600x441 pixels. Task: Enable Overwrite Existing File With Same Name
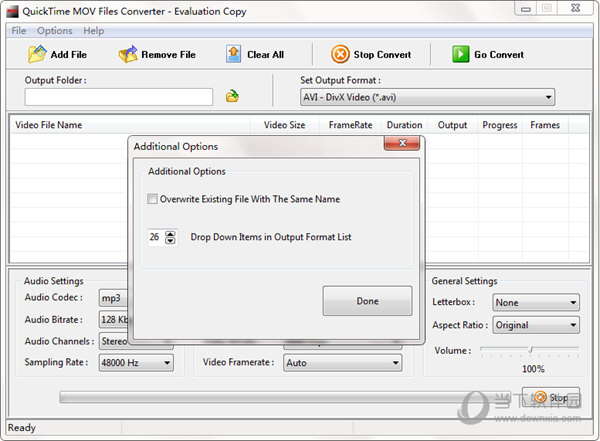pyautogui.click(x=152, y=199)
